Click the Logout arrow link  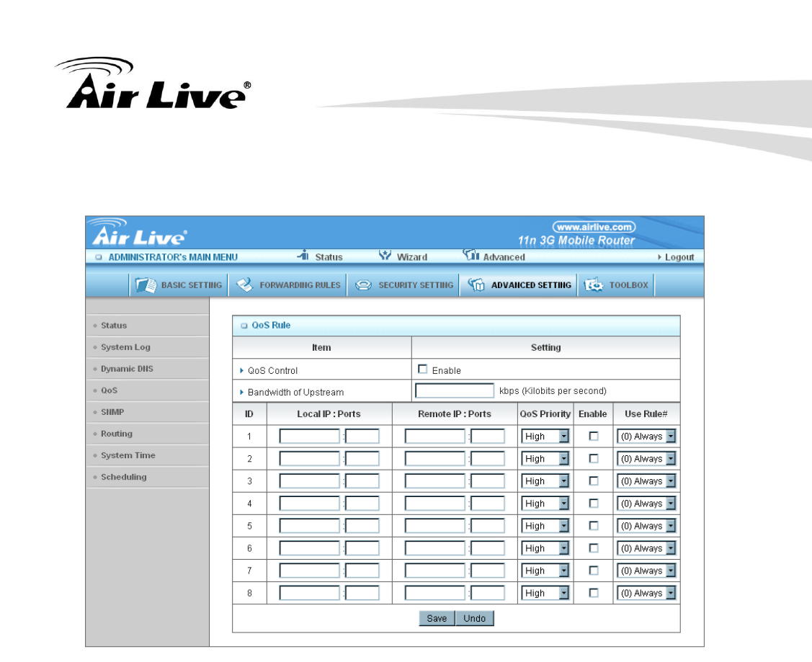pyautogui.click(x=676, y=257)
